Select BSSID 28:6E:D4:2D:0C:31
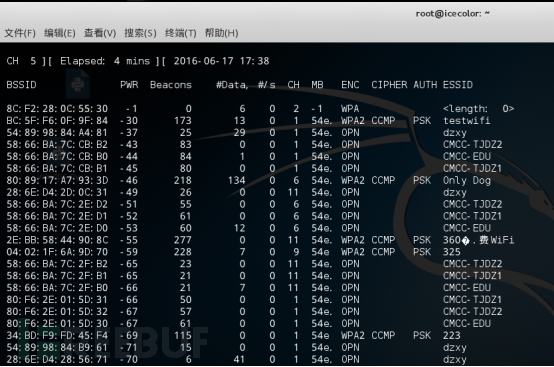This screenshot has height=367, width=554. (57, 192)
